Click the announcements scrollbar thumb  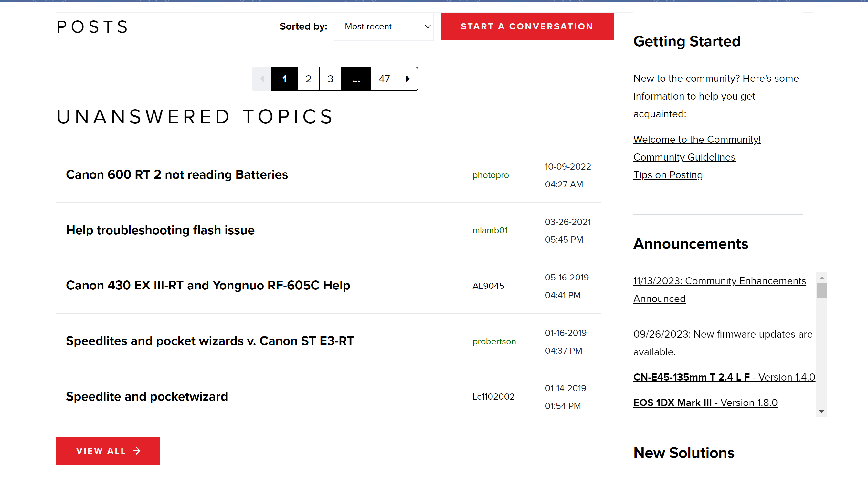pyautogui.click(x=821, y=290)
